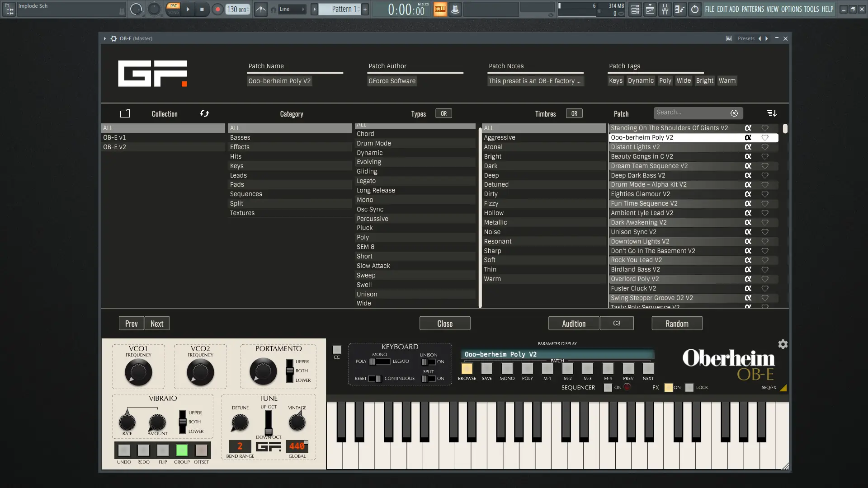The height and width of the screenshot is (488, 868).
Task: Open the FL Studio mixer icon
Action: (665, 9)
